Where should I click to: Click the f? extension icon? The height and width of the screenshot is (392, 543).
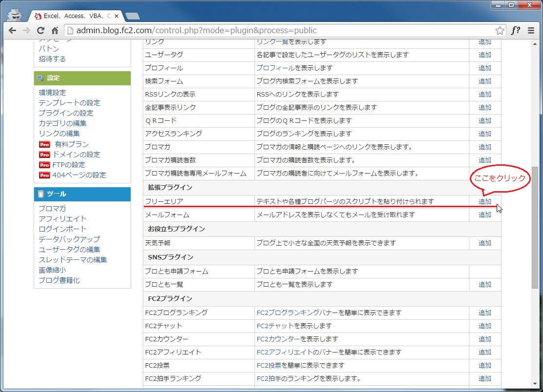pyautogui.click(x=515, y=30)
